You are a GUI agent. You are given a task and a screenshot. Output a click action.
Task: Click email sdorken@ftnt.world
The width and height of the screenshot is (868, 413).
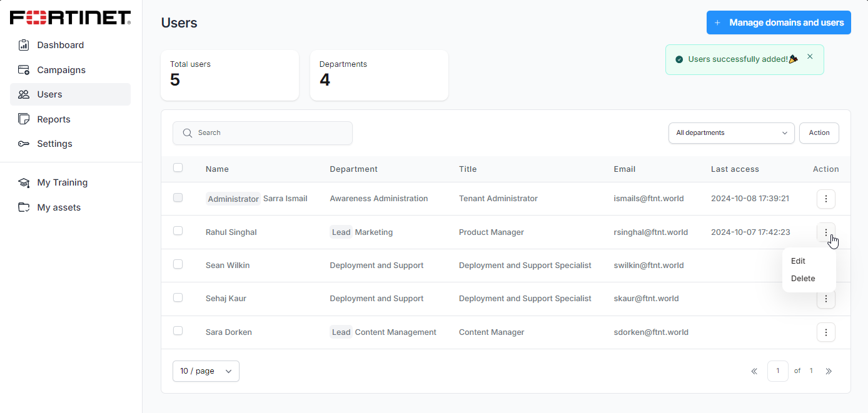651,332
